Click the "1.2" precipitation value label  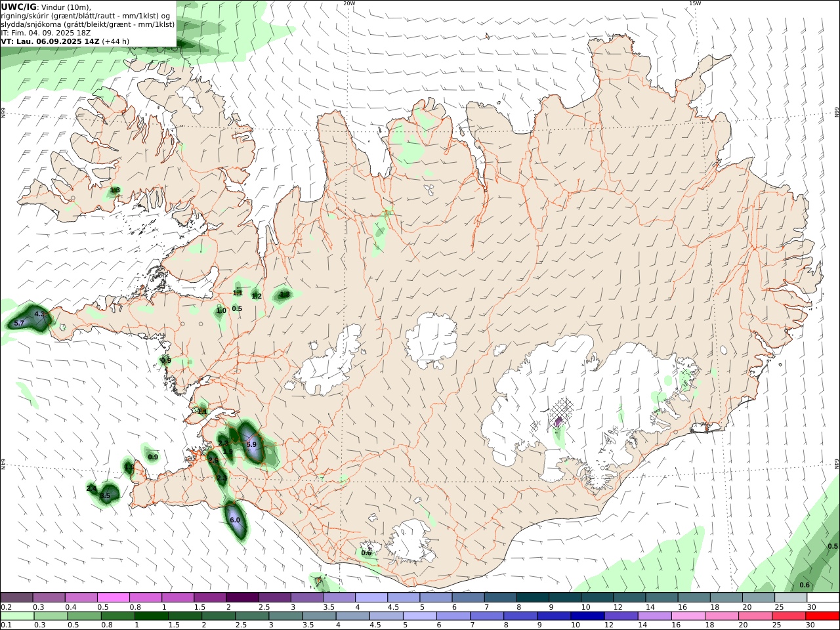tap(257, 296)
